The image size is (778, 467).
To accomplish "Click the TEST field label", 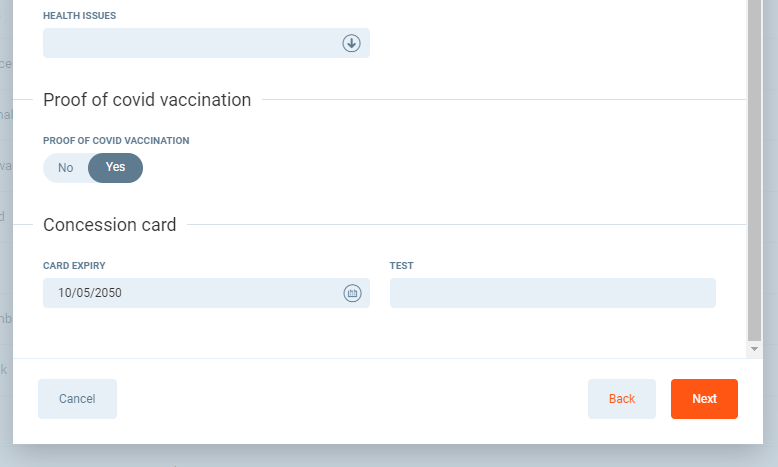I will coord(401,266).
